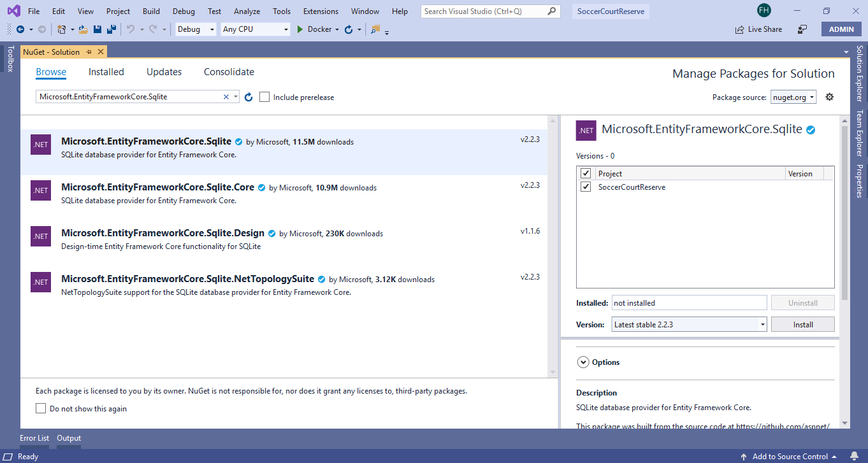Toggle the select-all Project header checkbox
The width and height of the screenshot is (868, 463).
[x=586, y=173]
